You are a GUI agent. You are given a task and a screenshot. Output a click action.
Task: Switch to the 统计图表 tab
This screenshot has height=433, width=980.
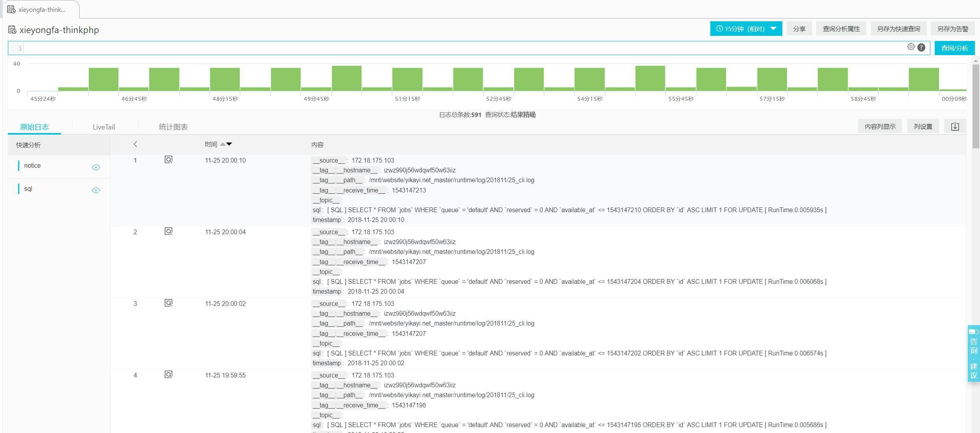click(173, 127)
